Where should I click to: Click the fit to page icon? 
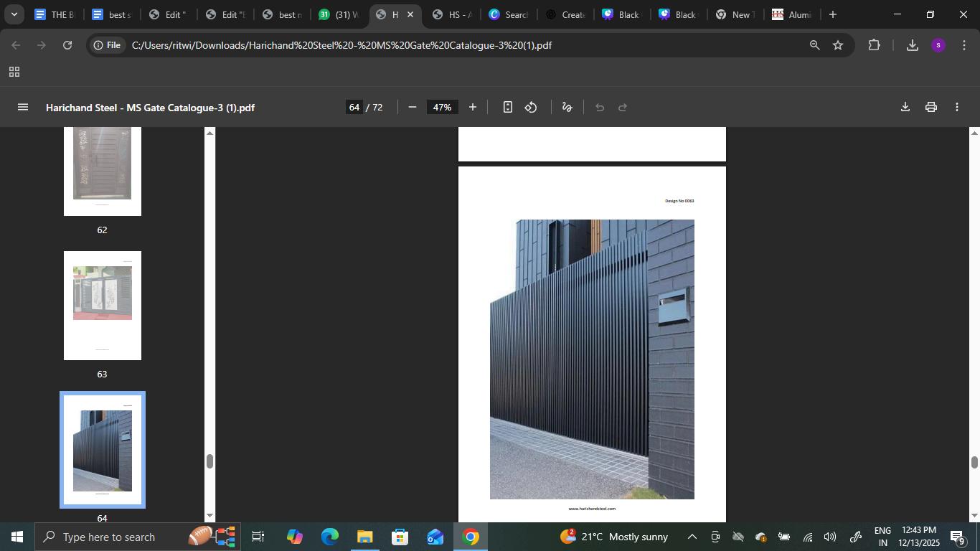click(x=507, y=107)
